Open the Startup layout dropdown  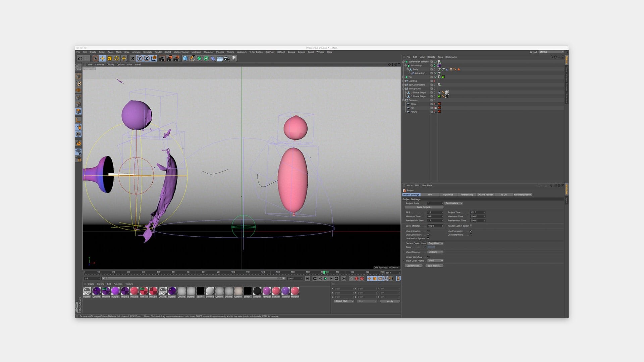click(551, 52)
